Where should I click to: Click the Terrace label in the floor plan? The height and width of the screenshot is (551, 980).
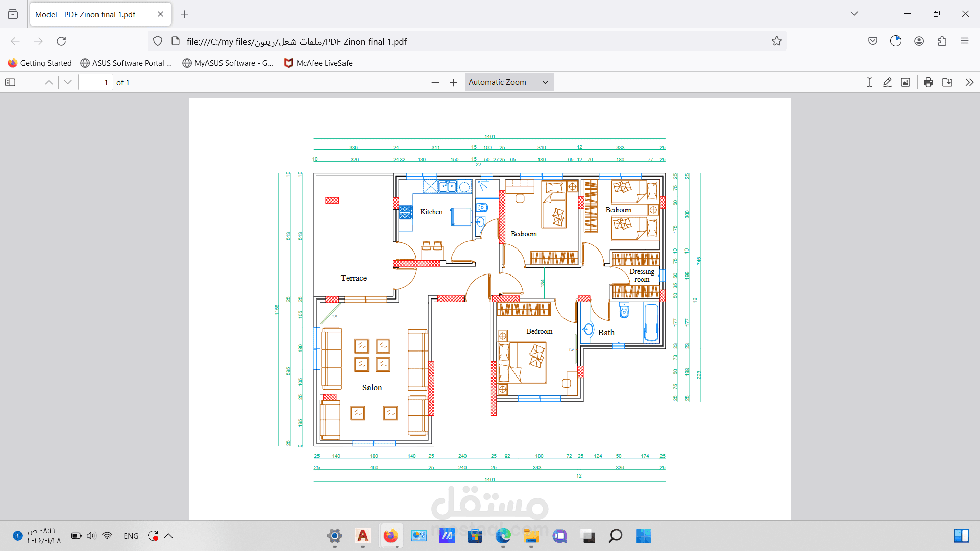tap(354, 278)
